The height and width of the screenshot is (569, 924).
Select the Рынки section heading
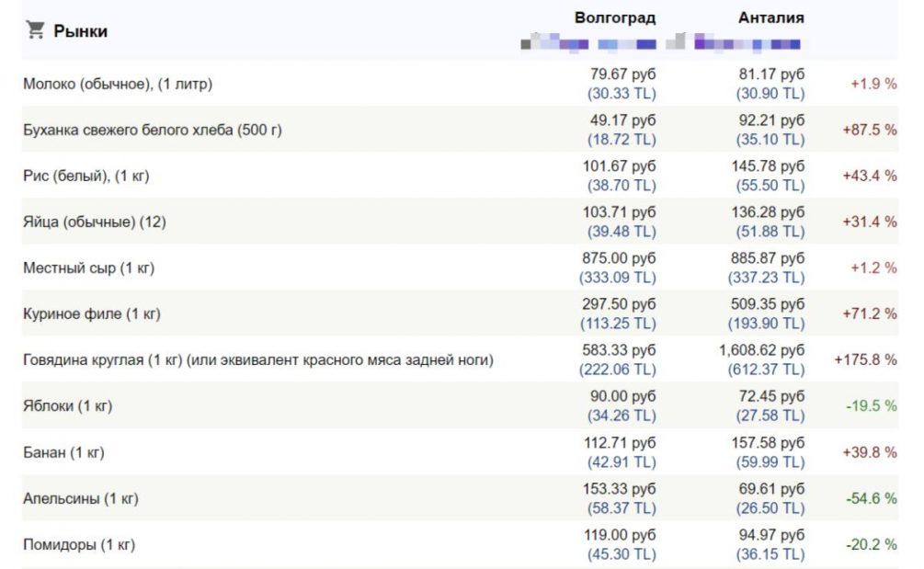point(80,31)
